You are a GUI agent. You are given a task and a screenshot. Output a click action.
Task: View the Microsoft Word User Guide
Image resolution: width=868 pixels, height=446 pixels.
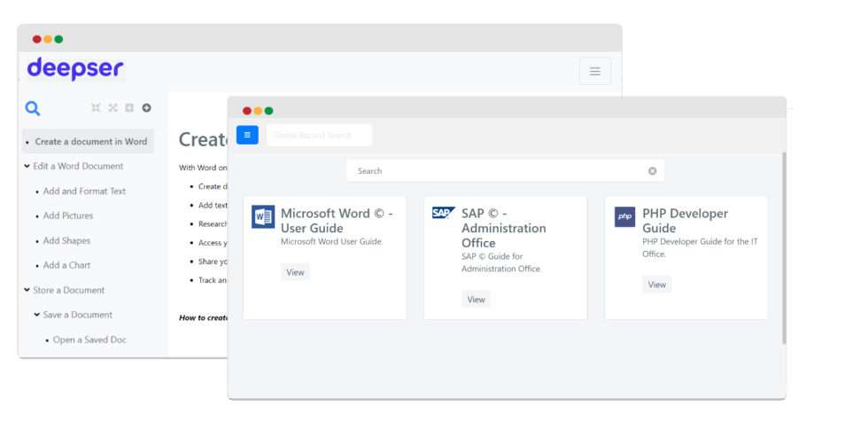coord(295,272)
